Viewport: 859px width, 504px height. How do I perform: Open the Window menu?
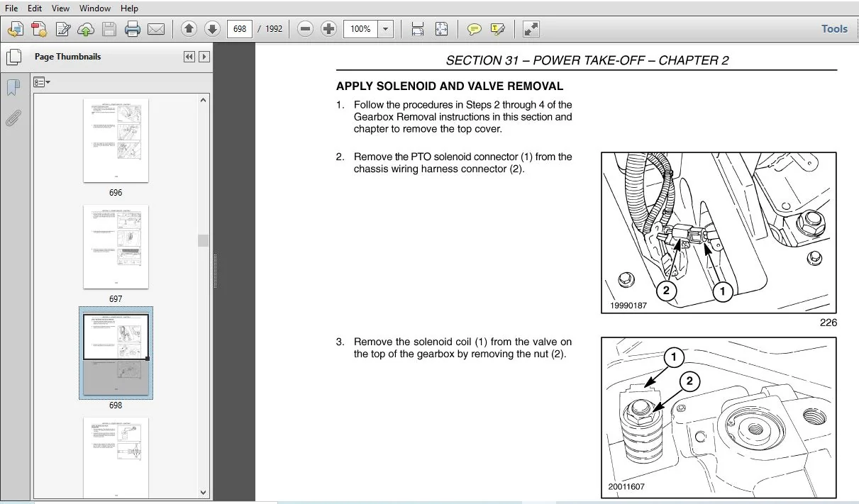pos(95,9)
